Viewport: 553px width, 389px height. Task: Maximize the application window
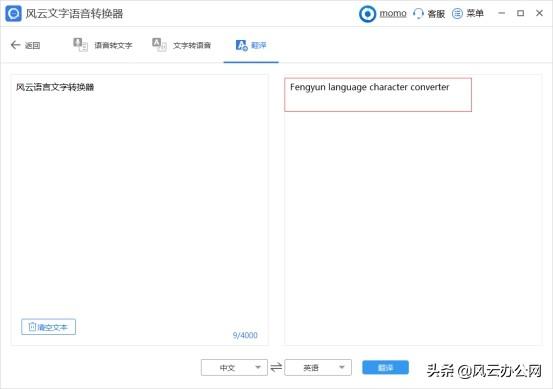tap(520, 13)
